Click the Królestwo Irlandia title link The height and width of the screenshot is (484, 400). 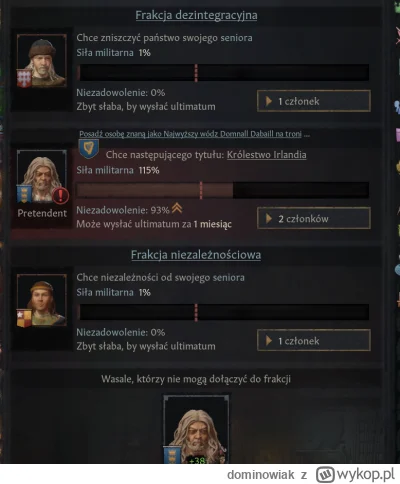267,155
